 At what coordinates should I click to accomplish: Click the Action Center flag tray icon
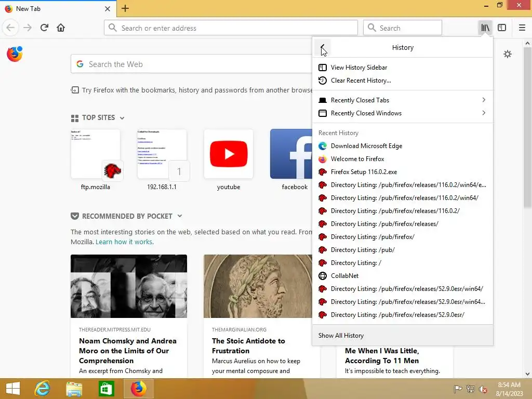coord(458,389)
